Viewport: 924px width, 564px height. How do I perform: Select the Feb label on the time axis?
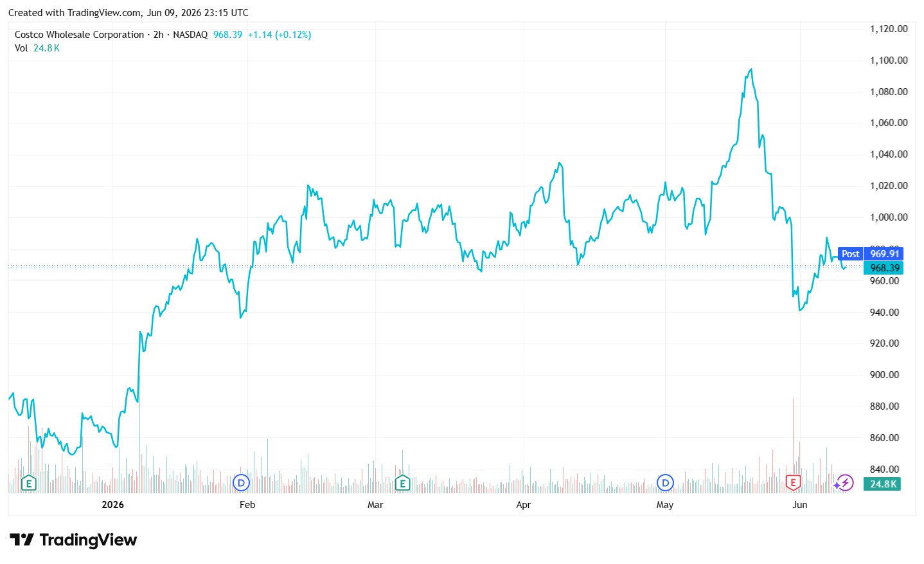point(247,505)
